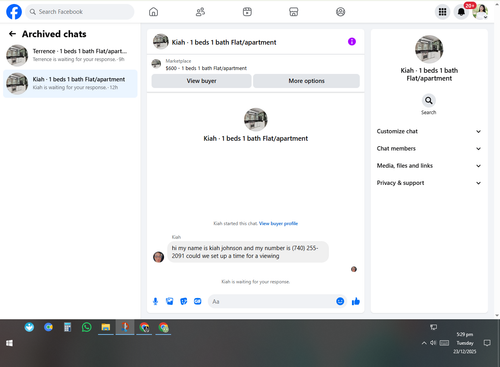Click the large listing image in chat center
Screen dimensions: 500x367
click(x=256, y=119)
